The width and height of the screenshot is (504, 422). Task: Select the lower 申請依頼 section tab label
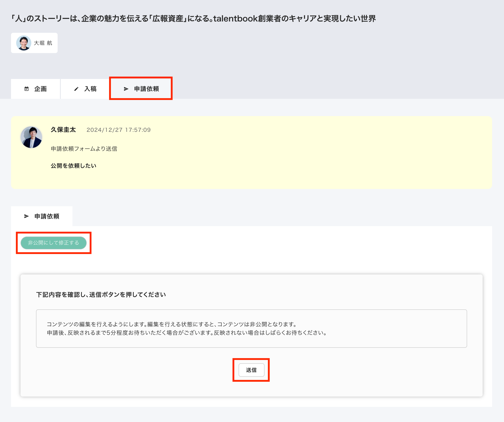pyautogui.click(x=47, y=216)
